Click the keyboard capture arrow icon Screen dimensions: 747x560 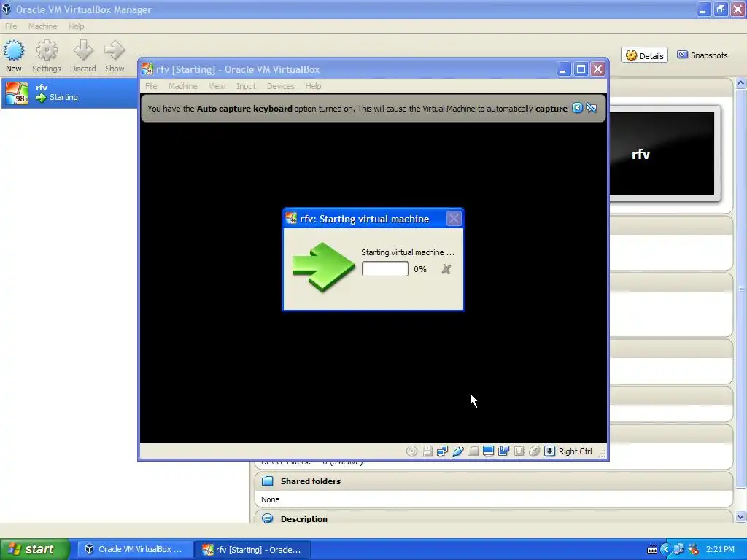(549, 451)
